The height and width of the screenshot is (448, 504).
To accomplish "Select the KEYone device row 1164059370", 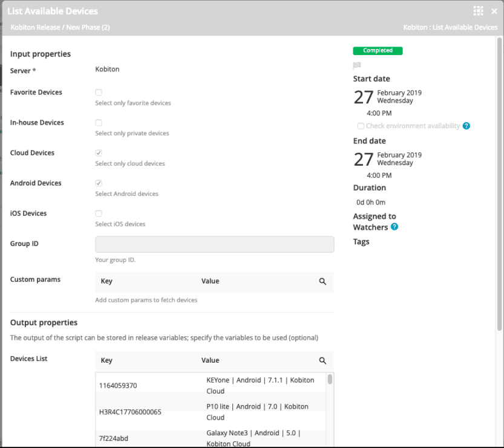I will point(212,385).
